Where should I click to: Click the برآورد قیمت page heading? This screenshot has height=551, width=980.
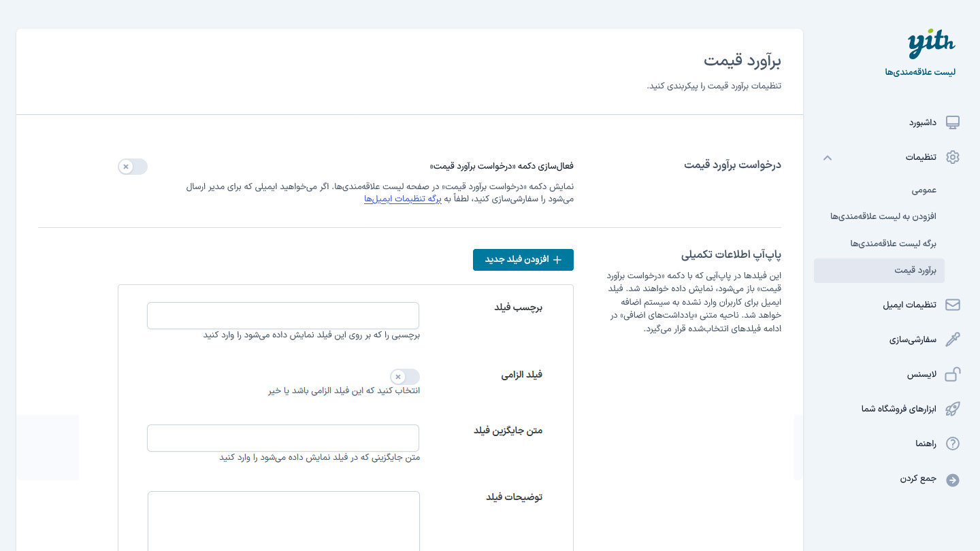[742, 61]
